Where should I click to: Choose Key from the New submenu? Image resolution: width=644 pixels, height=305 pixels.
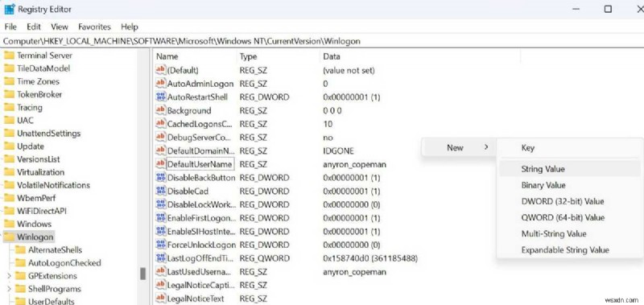[570, 148]
